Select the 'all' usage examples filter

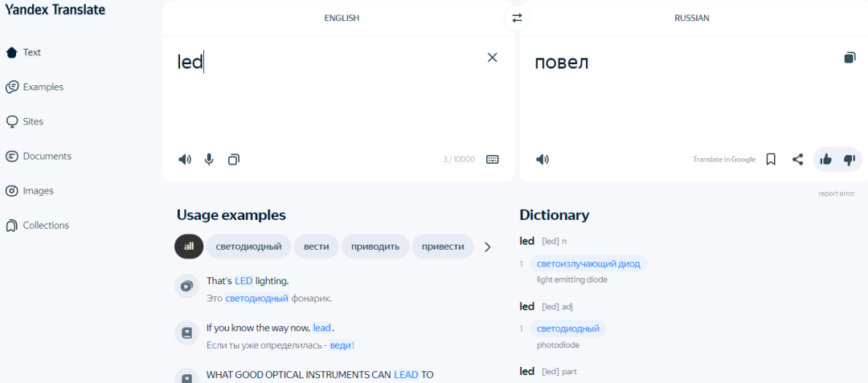click(x=189, y=247)
